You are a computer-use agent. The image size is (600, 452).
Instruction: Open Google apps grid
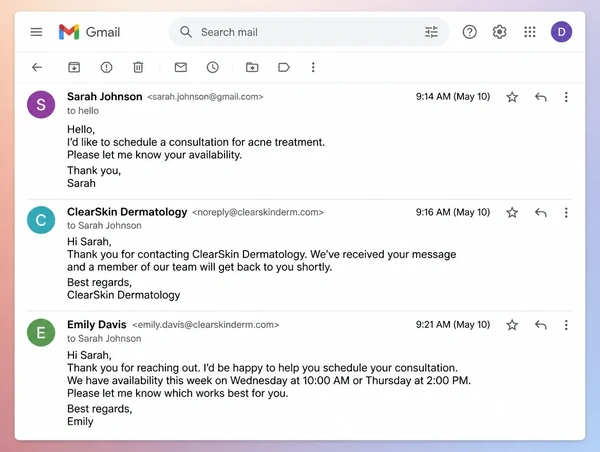click(x=530, y=32)
